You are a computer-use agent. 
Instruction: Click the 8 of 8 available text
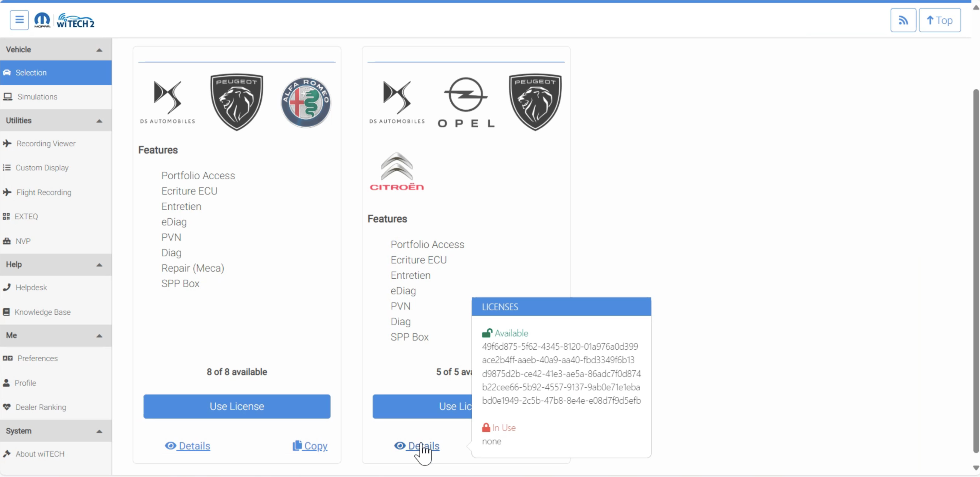pyautogui.click(x=237, y=372)
